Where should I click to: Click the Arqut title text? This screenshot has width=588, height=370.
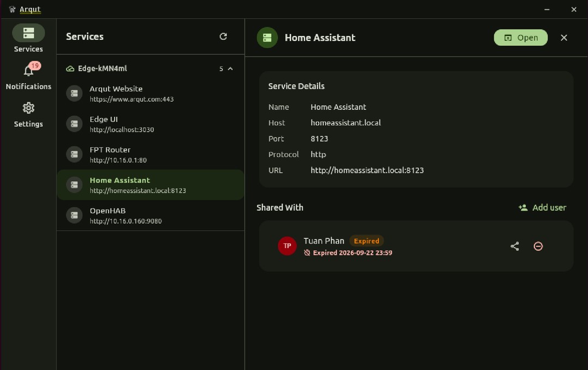click(30, 9)
